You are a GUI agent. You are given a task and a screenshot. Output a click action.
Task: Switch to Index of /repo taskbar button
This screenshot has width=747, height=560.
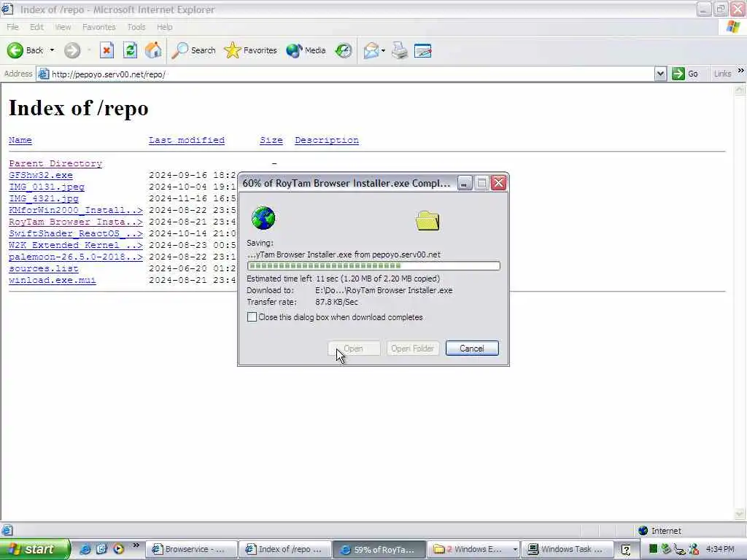pos(285,549)
